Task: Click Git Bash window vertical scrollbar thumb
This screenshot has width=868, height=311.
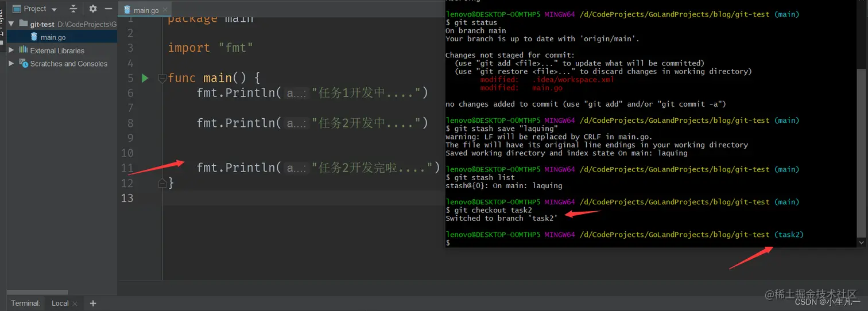Action: (861, 152)
